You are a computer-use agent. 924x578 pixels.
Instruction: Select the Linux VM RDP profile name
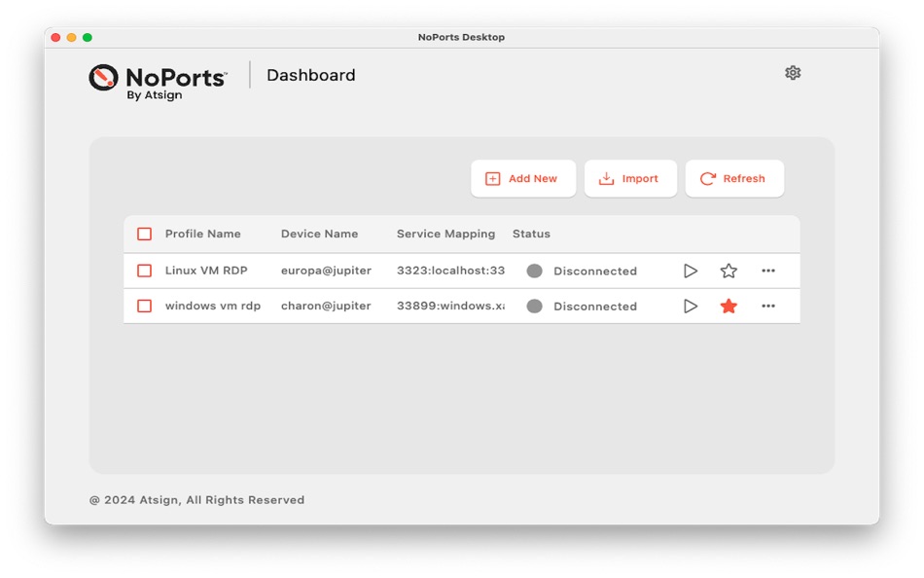point(206,271)
